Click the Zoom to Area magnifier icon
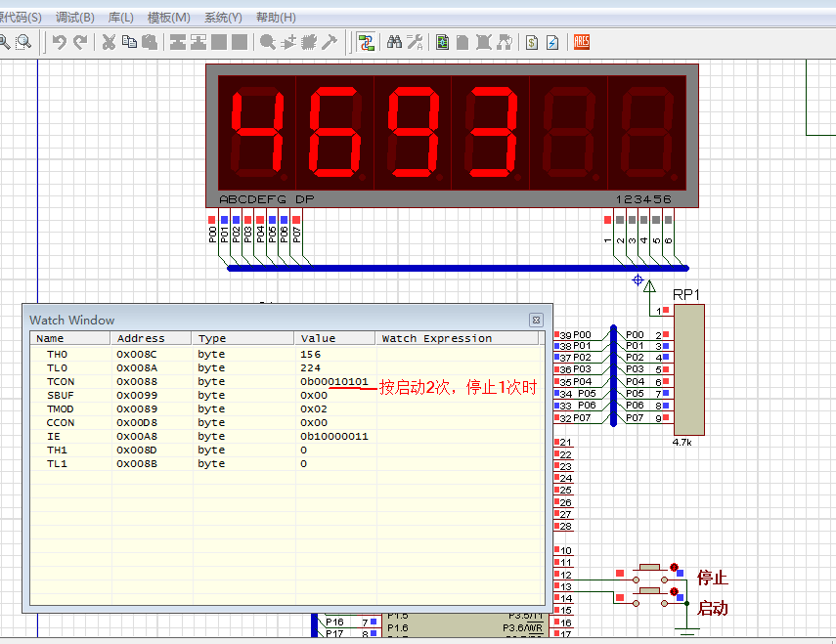Viewport: 836px width, 644px height. pos(23,42)
